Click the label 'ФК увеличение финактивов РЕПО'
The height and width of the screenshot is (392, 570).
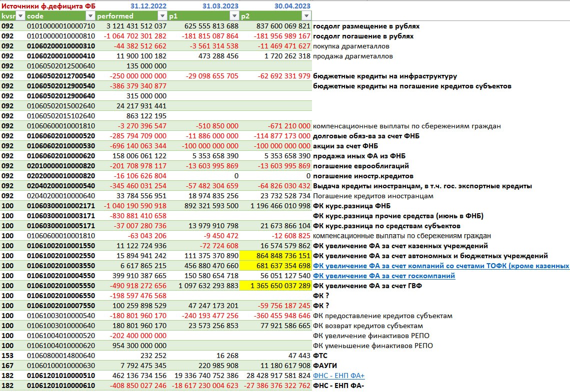(x=371, y=336)
